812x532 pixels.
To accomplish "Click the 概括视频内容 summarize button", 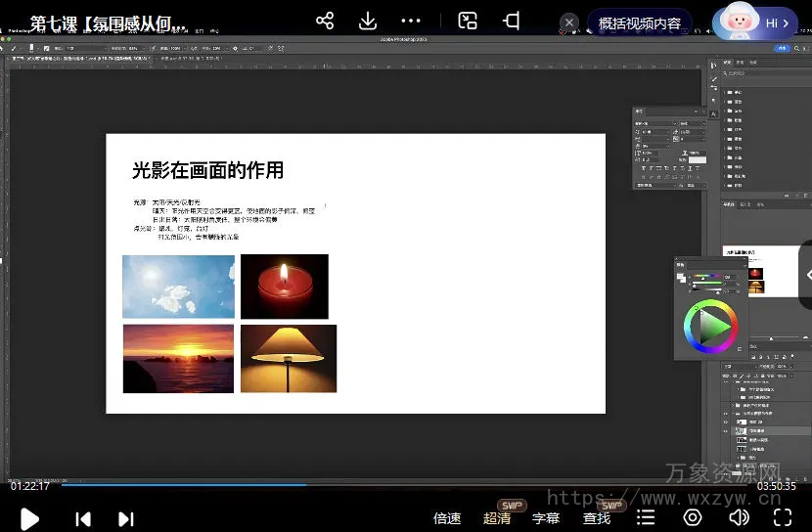I will tap(640, 23).
